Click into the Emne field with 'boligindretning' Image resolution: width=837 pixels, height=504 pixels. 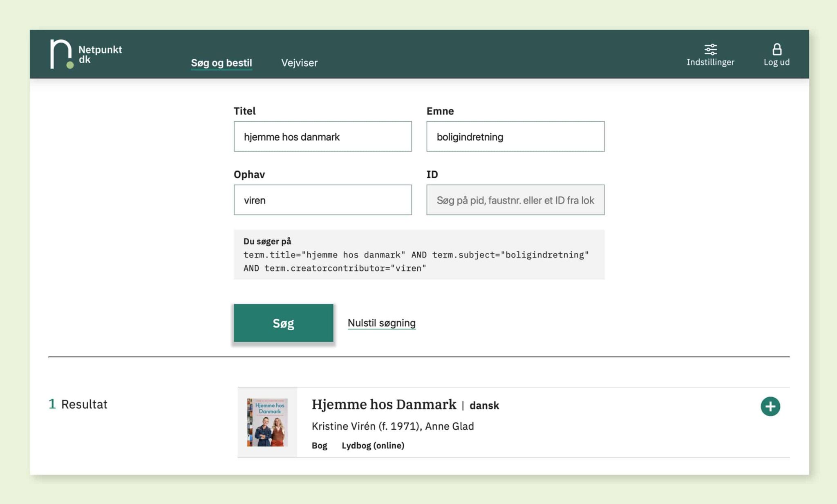click(x=515, y=137)
